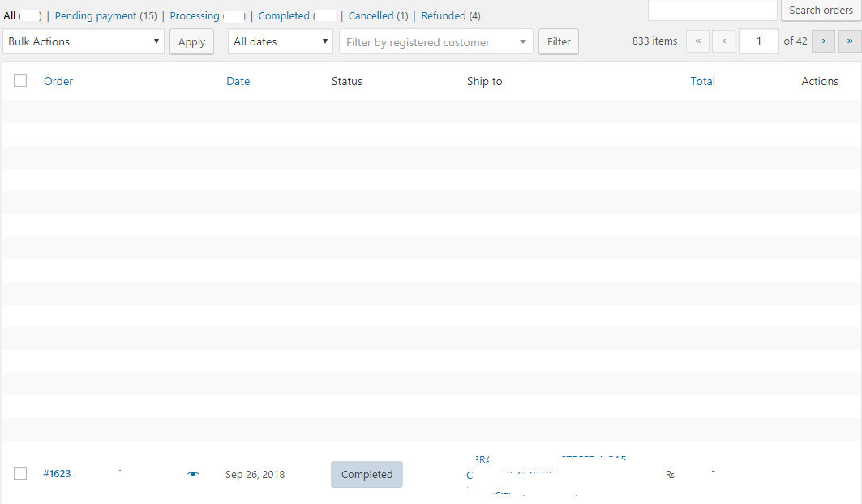Select the checkbox for order #1623
The width and height of the screenshot is (862, 504).
coord(20,473)
